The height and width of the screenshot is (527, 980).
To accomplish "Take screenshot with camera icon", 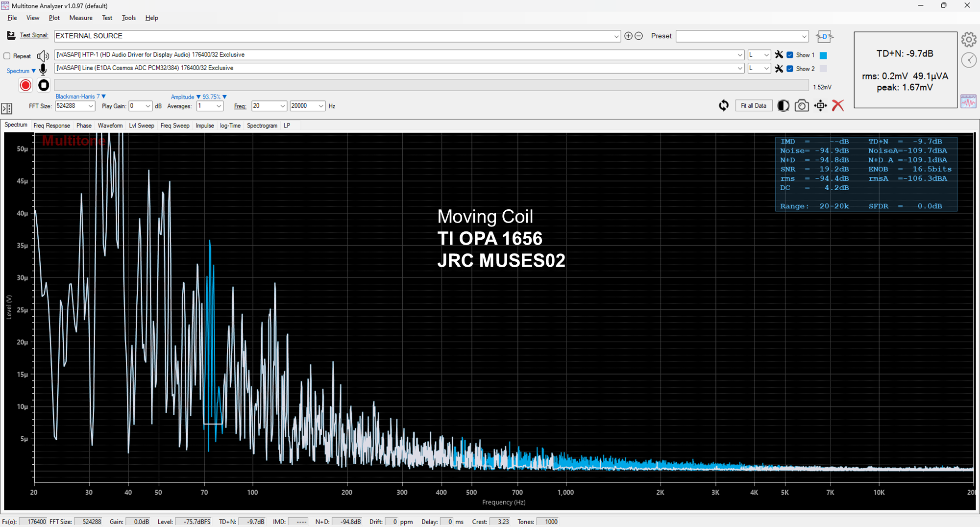I will pos(802,105).
